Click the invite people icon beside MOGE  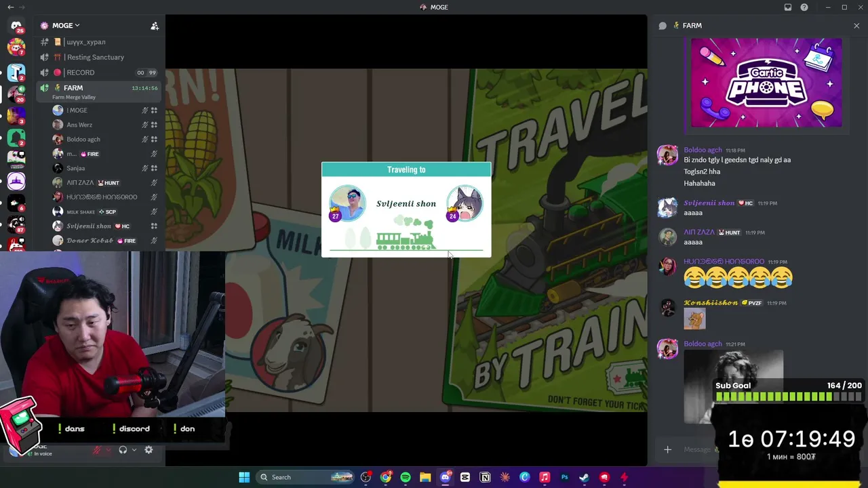point(155,26)
